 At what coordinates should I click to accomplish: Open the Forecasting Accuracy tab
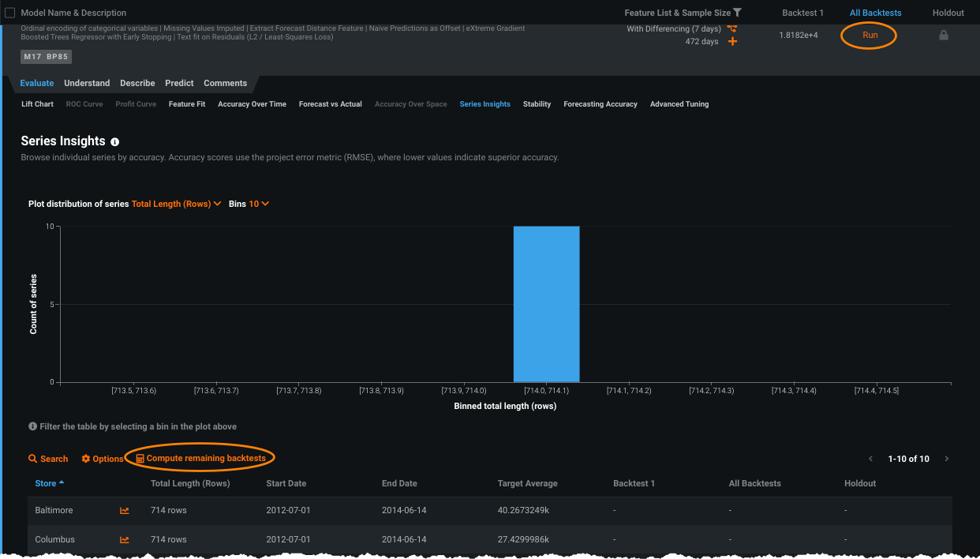click(x=600, y=104)
